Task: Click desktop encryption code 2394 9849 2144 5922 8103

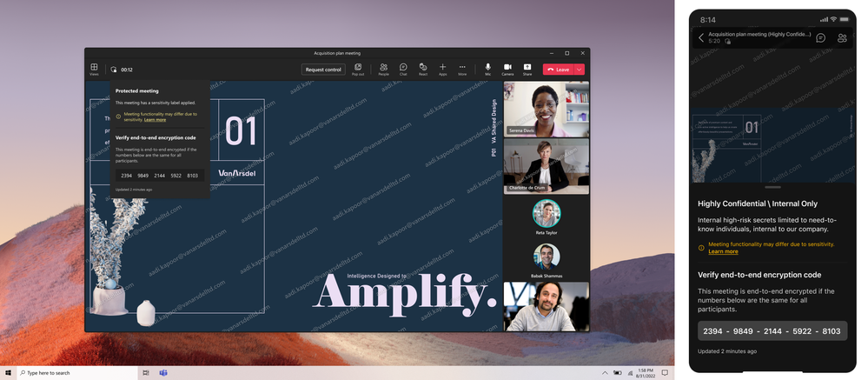Action: tap(159, 175)
